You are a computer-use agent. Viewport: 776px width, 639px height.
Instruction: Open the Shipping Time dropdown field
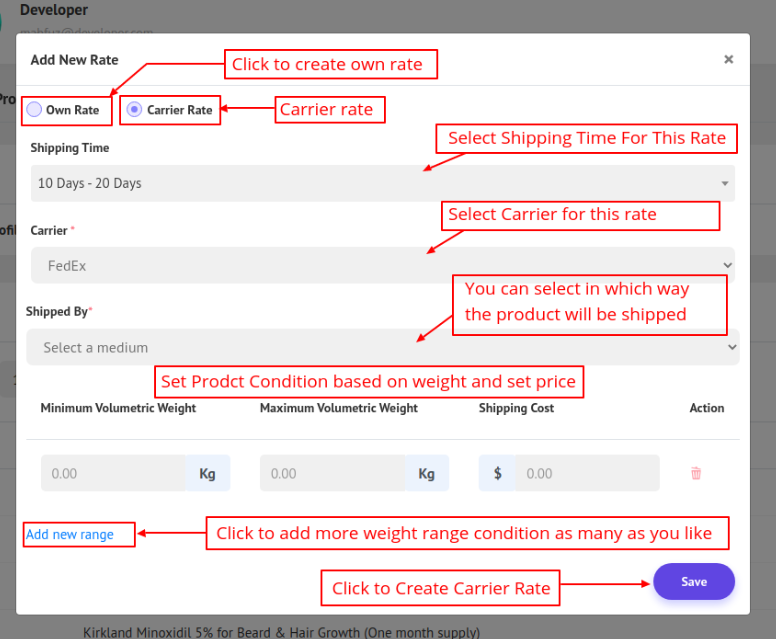click(380, 184)
